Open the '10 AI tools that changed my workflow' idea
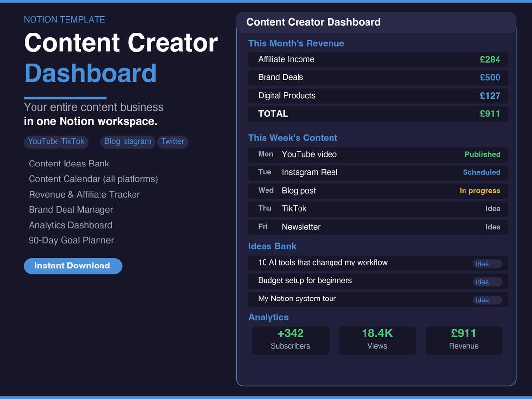532x399 pixels. click(x=378, y=263)
